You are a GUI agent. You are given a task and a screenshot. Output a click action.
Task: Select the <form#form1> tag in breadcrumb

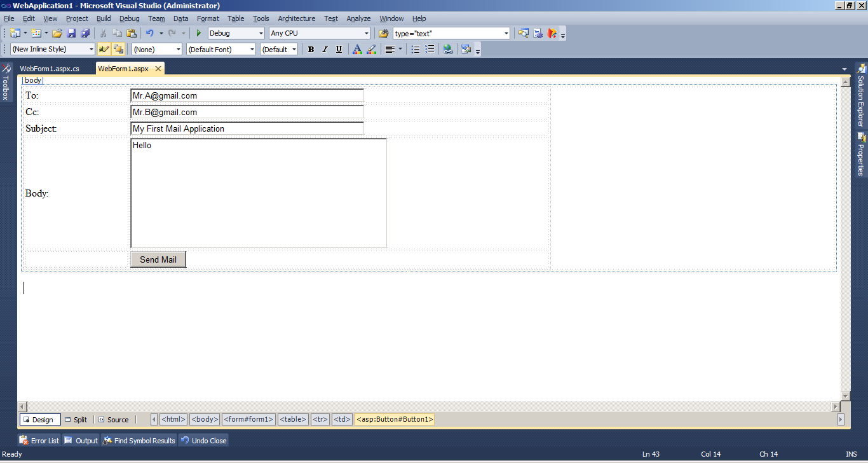coord(248,420)
